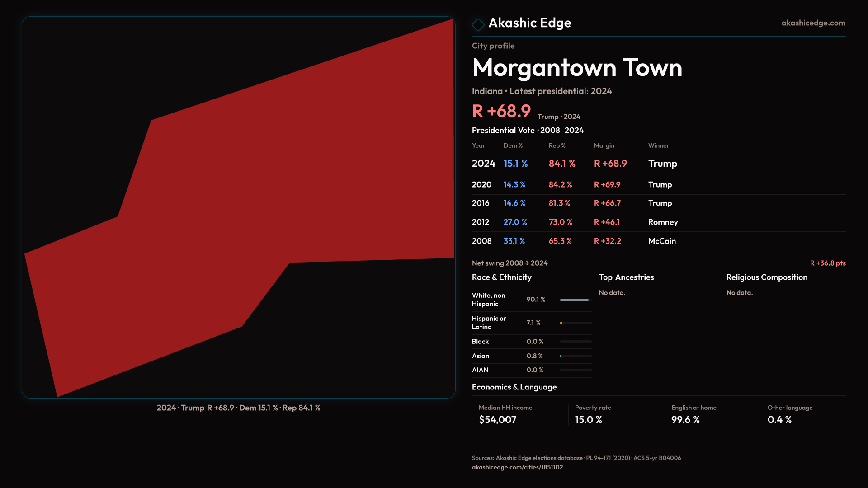
Task: Click the Akashic Edge diamond logo icon
Action: 478,24
